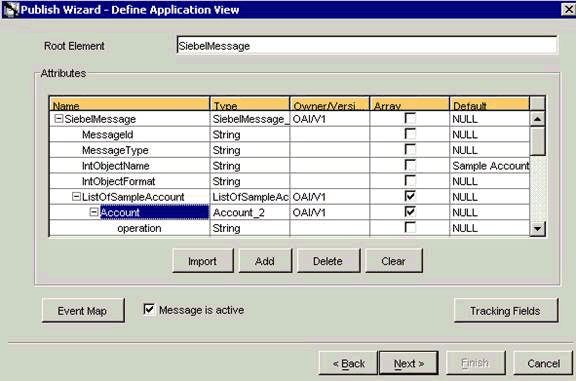
Task: Click the OAI/V1 owner cell for Account
Action: [330, 212]
